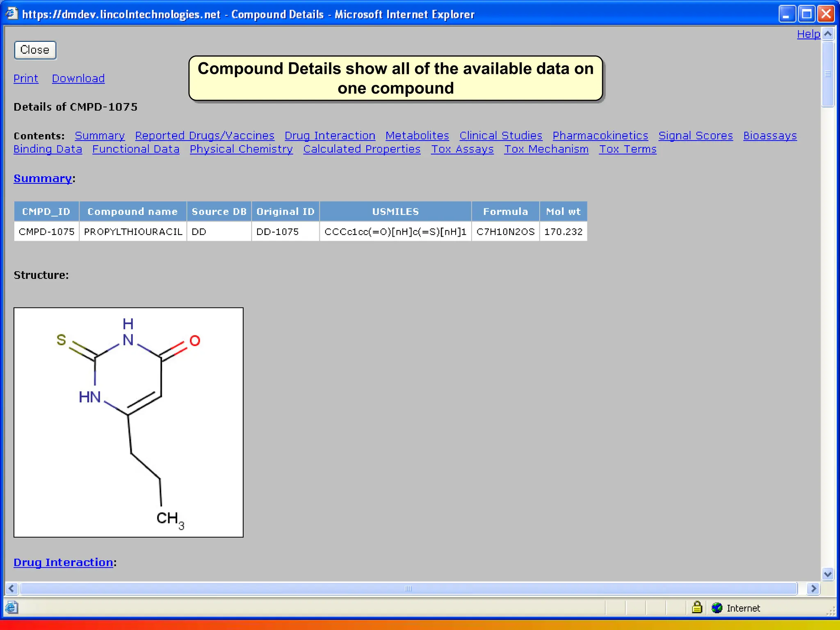The height and width of the screenshot is (630, 840).
Task: Select the CMPD-1075 table cell
Action: 46,232
